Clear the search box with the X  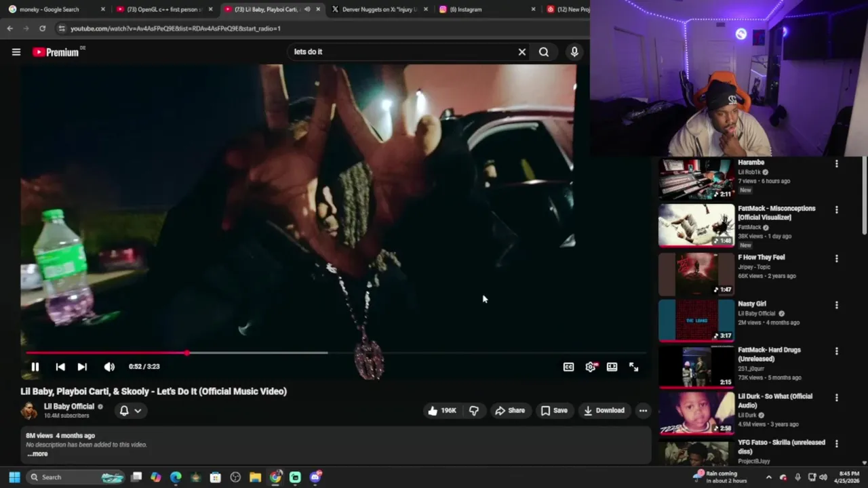(x=522, y=52)
